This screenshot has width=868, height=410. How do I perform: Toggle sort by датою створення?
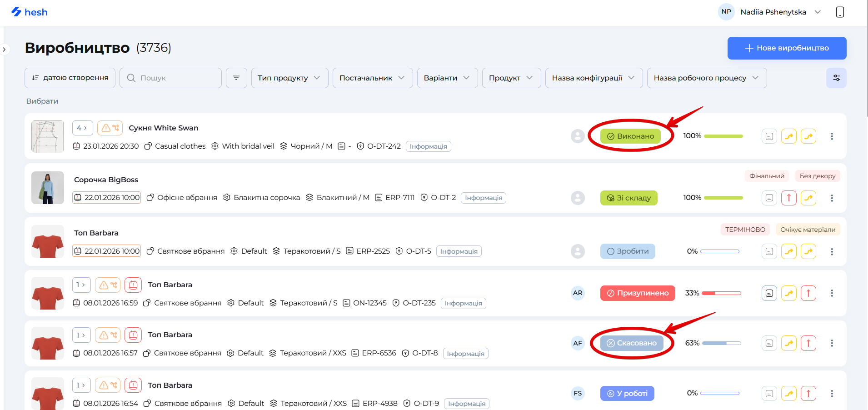coord(70,78)
